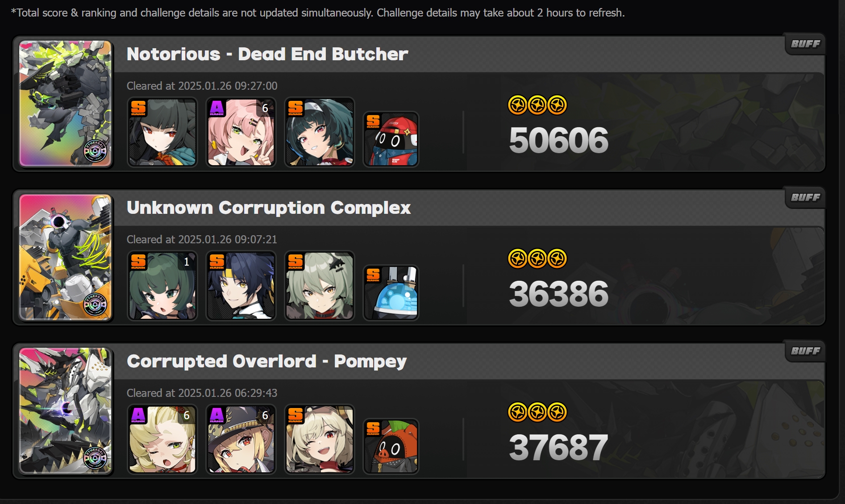Select the teal-haired agent with white headband
The image size is (845, 504).
click(320, 132)
